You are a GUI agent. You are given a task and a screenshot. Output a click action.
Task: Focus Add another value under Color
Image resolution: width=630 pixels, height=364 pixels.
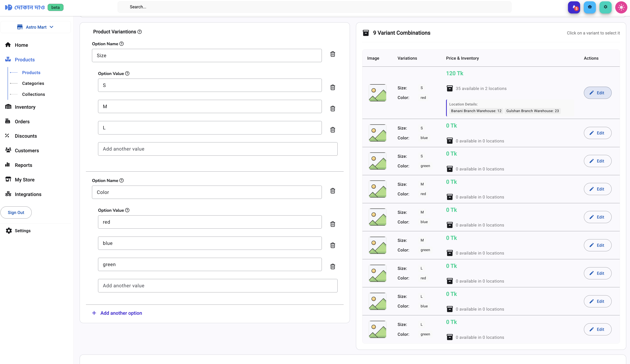[218, 286]
